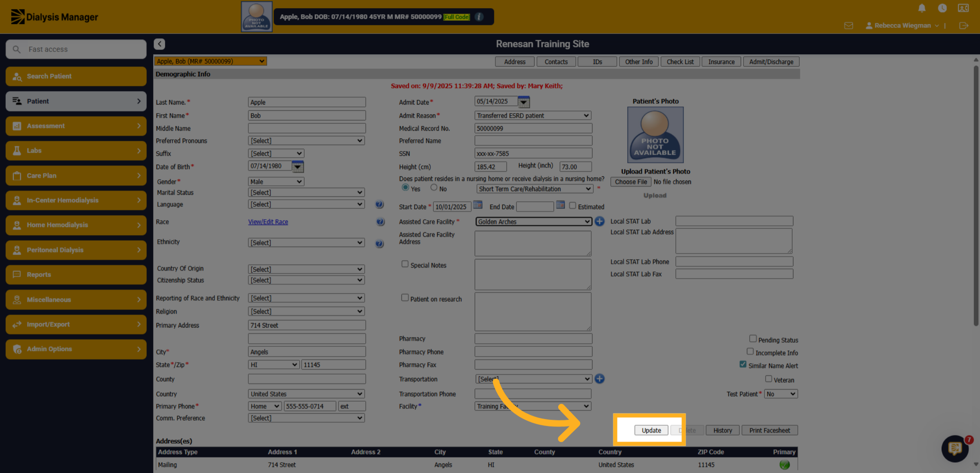This screenshot has width=980, height=473.
Task: Open the contact card icon in header
Action: pos(963,8)
